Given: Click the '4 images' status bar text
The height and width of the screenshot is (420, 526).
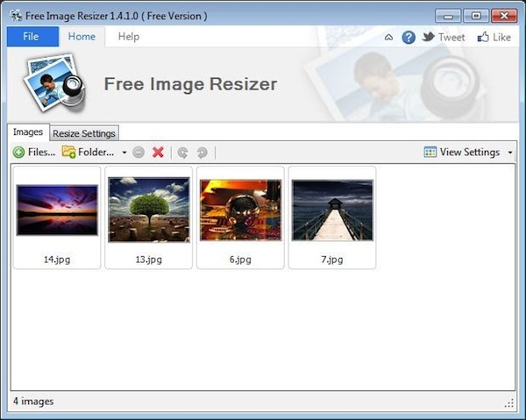Looking at the screenshot, I should 33,402.
